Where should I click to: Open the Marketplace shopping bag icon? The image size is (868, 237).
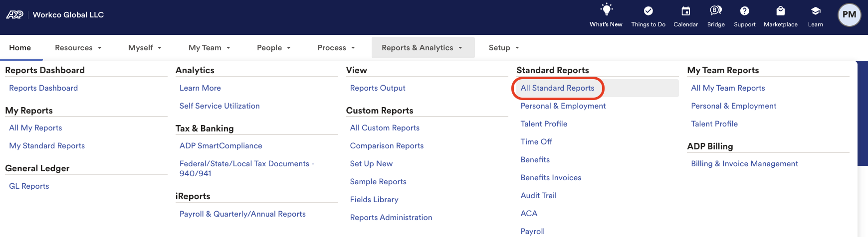pos(781,10)
